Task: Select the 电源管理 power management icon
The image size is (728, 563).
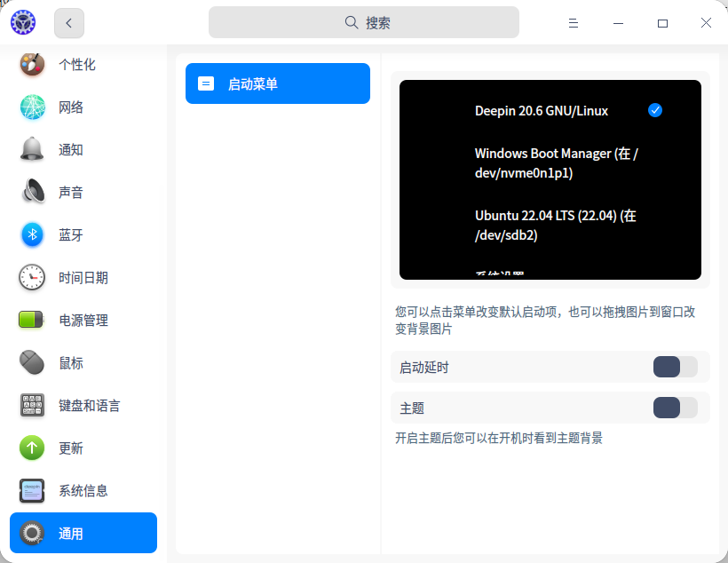Action: [83, 320]
